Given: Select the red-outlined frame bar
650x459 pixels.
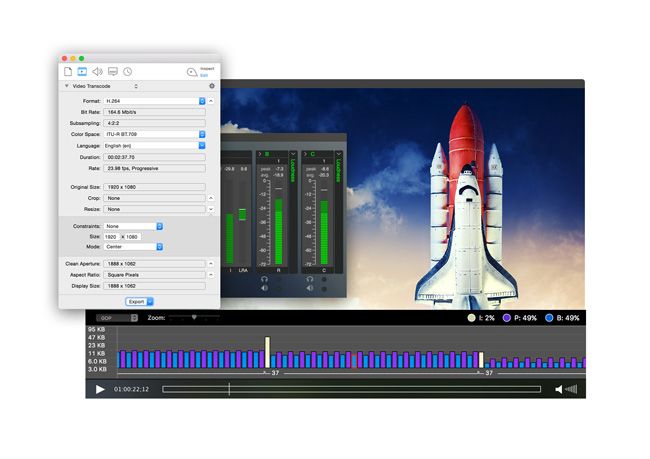Looking at the screenshot, I should tap(354, 360).
